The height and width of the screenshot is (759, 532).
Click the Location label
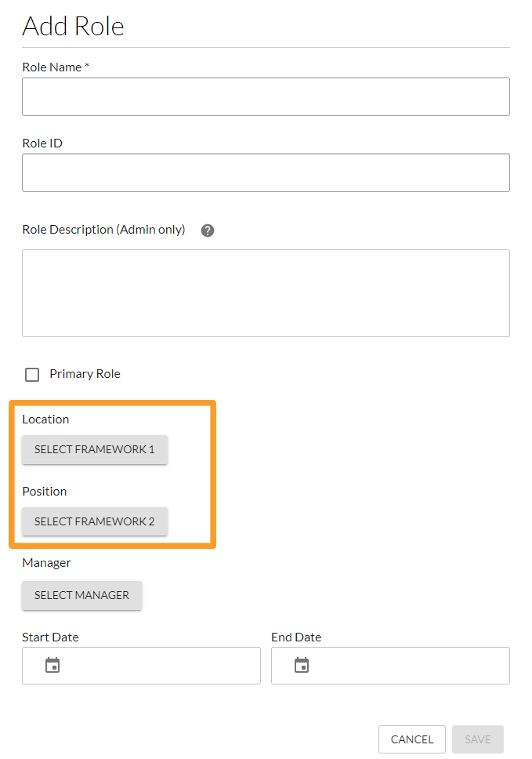pyautogui.click(x=45, y=419)
